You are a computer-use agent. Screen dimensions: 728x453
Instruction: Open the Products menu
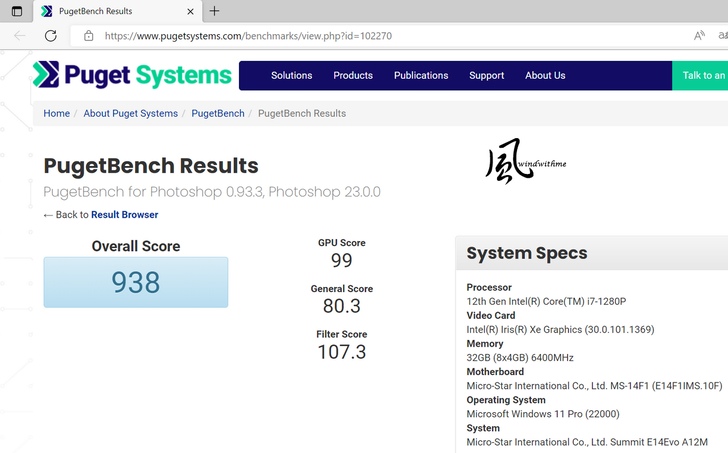(353, 75)
